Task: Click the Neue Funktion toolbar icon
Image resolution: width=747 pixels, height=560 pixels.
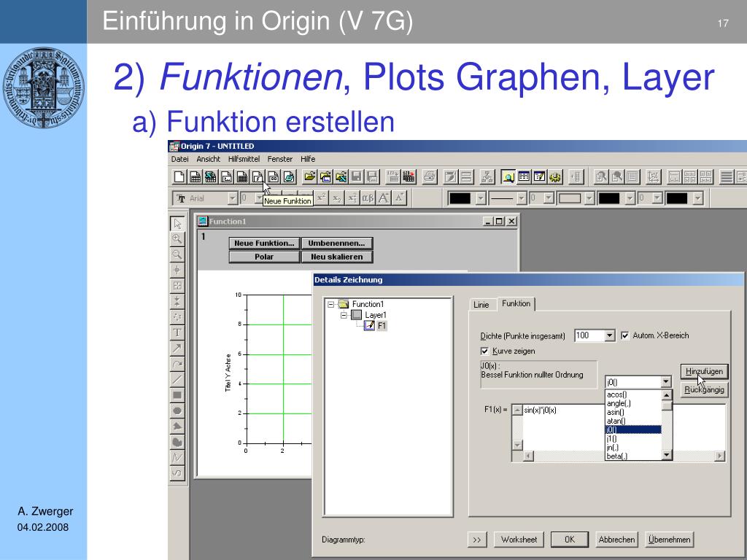Action: click(x=258, y=177)
